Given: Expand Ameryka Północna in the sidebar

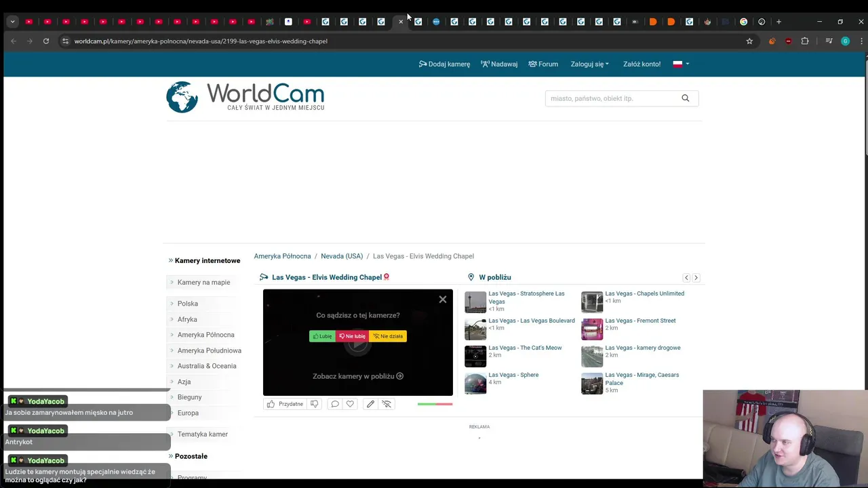Looking at the screenshot, I should [206, 335].
